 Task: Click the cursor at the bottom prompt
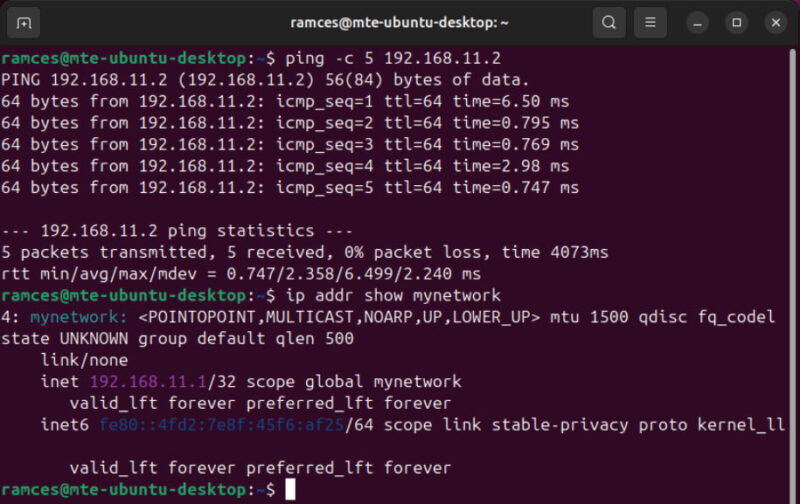tap(290, 490)
